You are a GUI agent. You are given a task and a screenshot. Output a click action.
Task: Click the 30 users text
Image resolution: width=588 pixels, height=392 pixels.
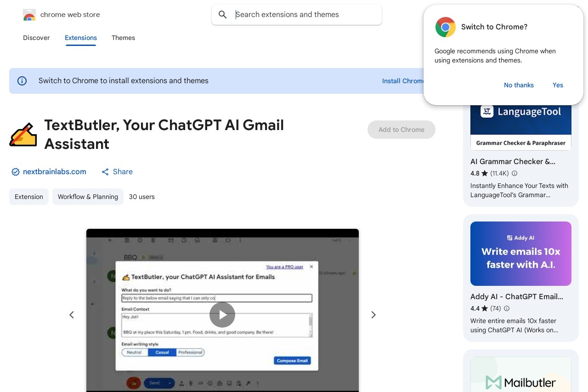(142, 197)
